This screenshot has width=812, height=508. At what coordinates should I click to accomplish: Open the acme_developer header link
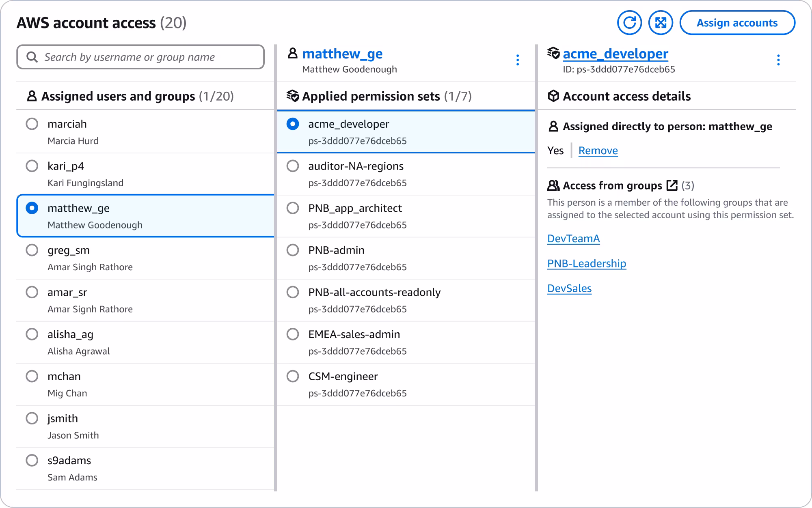[615, 54]
